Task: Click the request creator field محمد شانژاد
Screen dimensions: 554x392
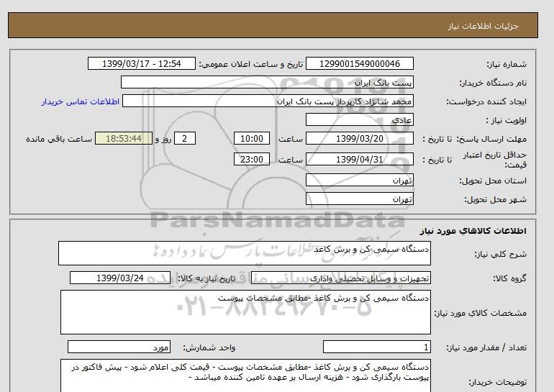Action: coord(268,101)
